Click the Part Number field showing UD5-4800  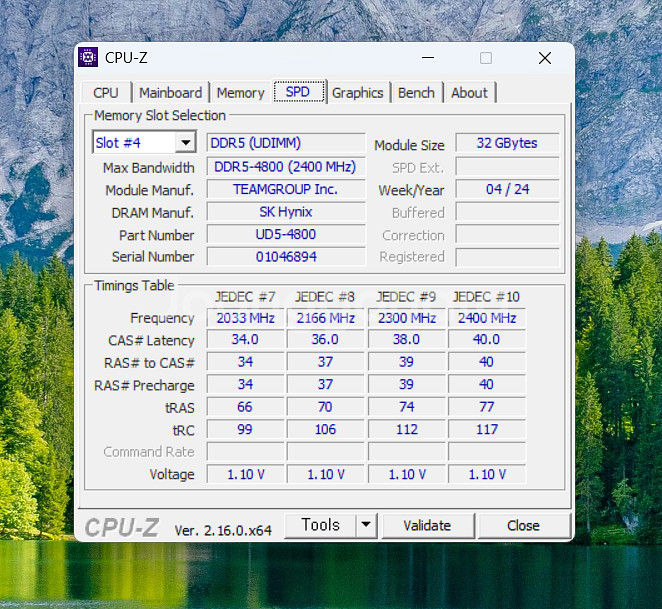286,235
